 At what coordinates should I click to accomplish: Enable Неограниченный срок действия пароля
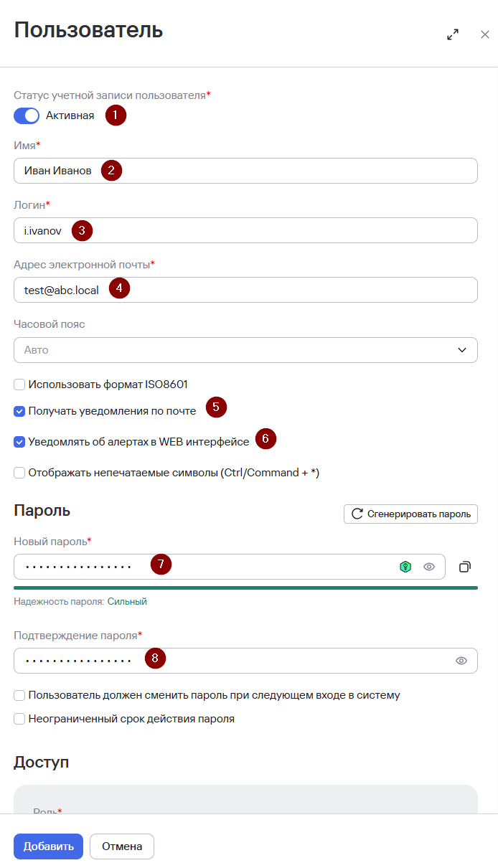pos(19,718)
